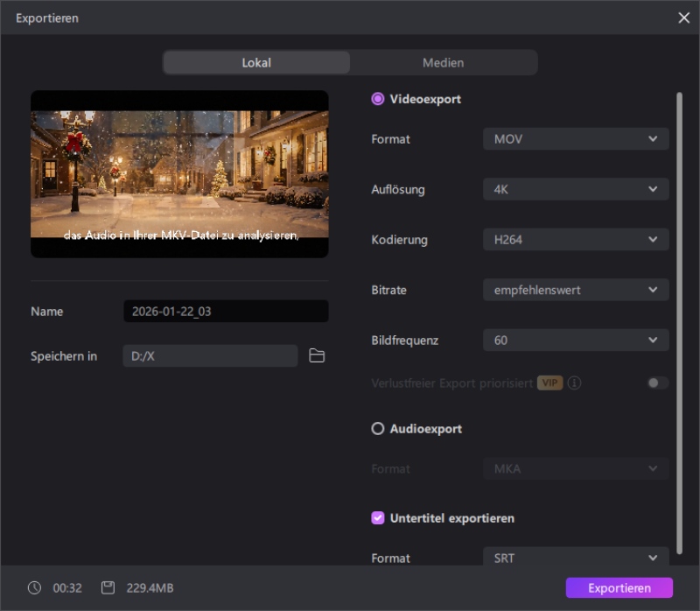
Task: Select the Audioexport radio button
Action: click(x=378, y=429)
